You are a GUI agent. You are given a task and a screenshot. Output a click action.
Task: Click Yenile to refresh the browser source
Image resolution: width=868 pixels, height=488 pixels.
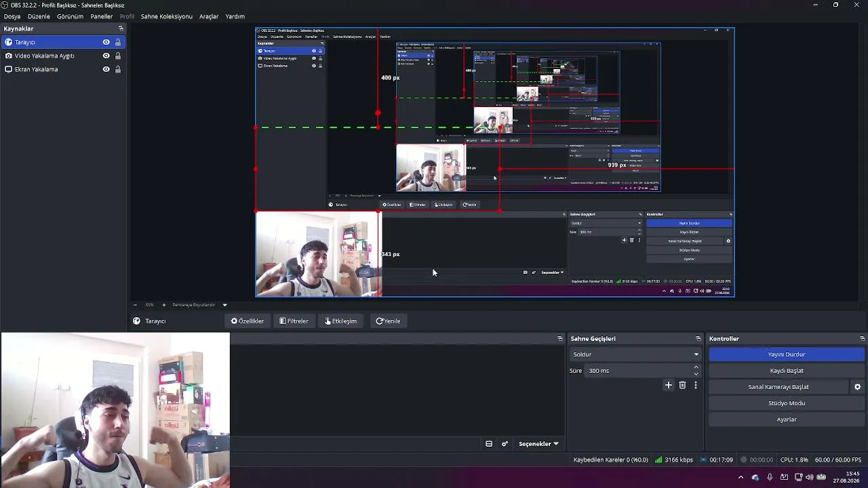[x=389, y=321]
